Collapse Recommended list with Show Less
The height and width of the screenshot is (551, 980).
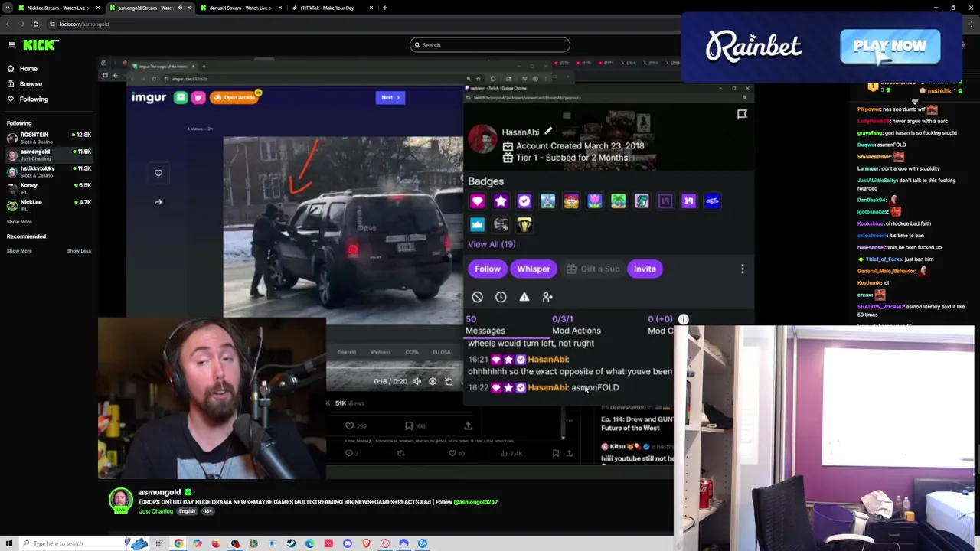coord(79,251)
